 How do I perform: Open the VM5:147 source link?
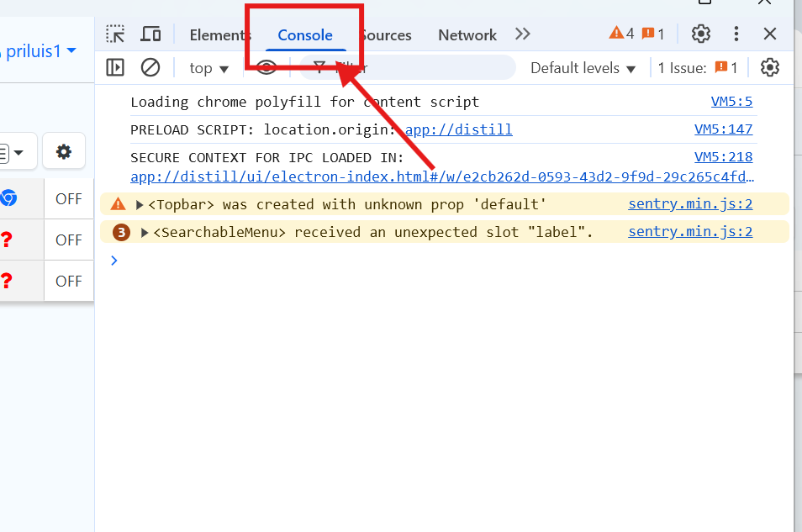click(x=723, y=129)
